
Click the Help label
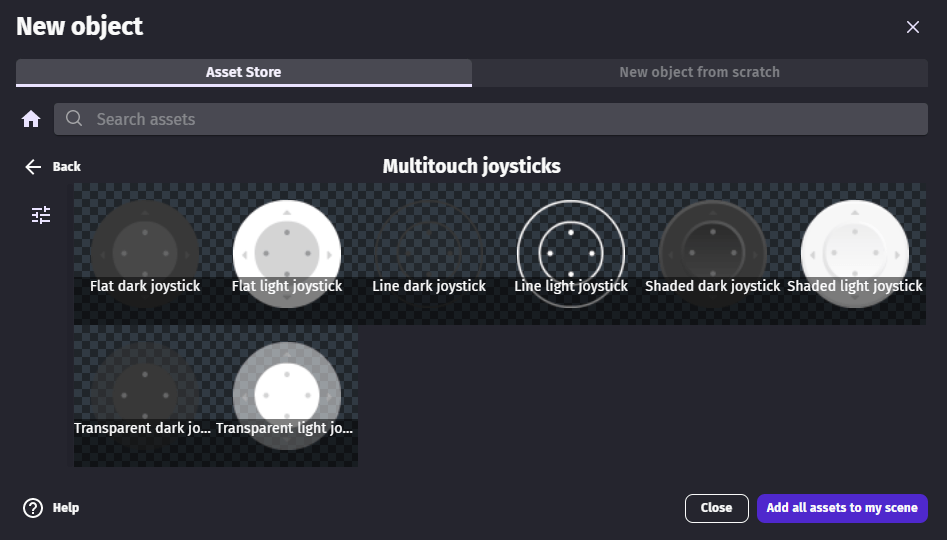(x=66, y=508)
